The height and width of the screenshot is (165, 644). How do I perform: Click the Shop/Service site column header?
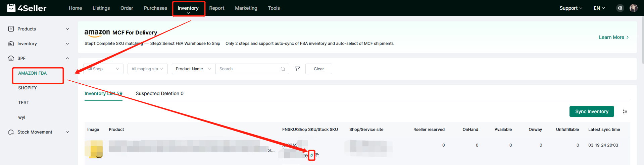(366, 130)
